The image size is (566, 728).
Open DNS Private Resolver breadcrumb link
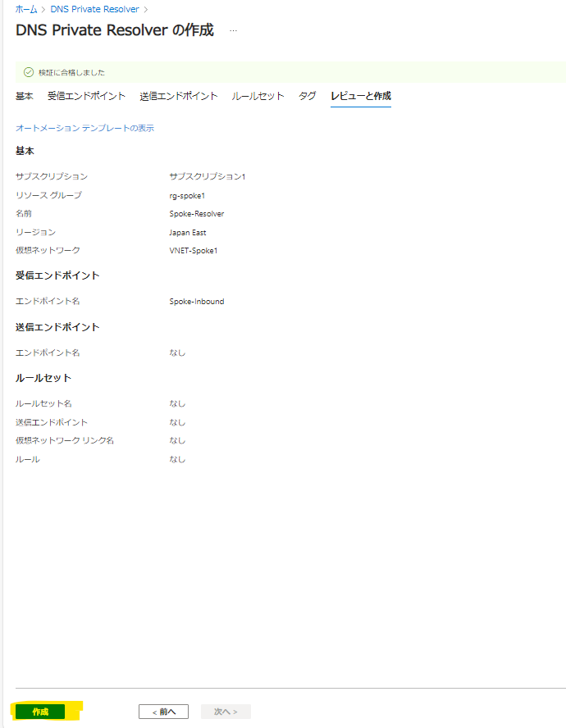[94, 9]
